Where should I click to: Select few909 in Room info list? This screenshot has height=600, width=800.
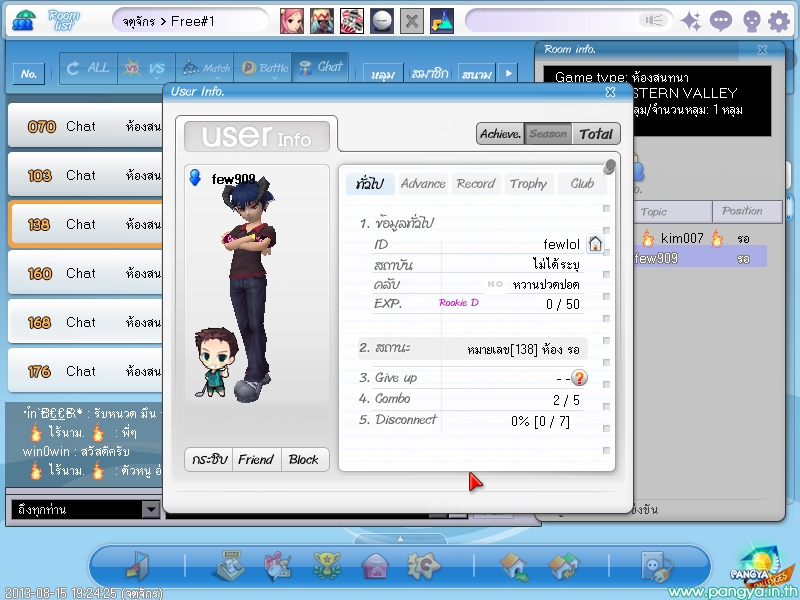[699, 257]
